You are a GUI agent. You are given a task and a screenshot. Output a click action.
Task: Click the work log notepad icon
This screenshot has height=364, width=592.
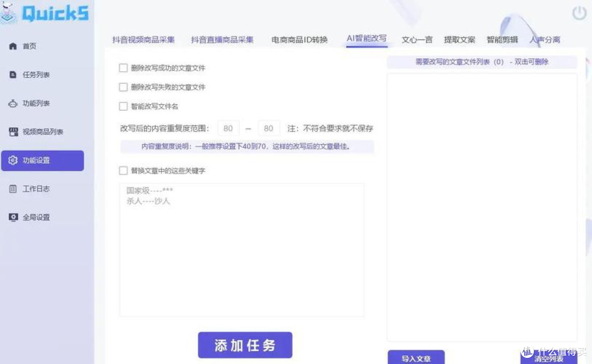tap(13, 189)
